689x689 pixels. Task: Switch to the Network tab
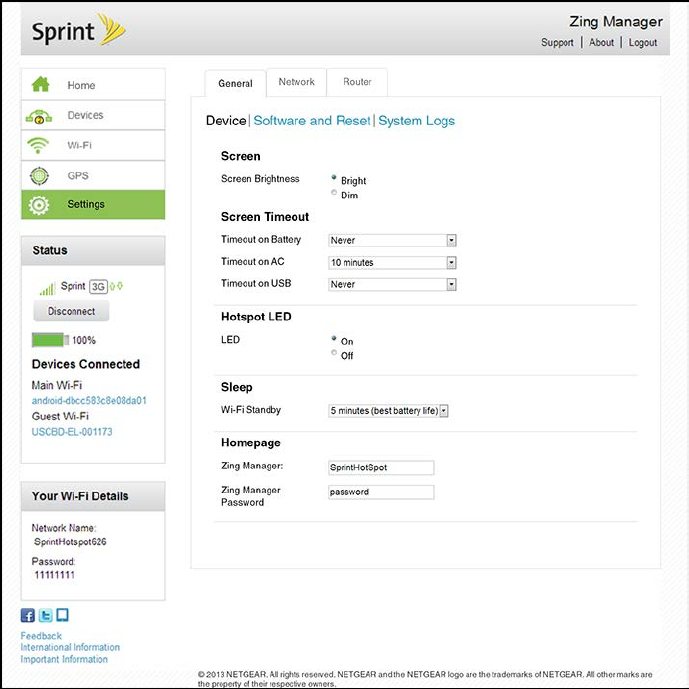click(297, 82)
